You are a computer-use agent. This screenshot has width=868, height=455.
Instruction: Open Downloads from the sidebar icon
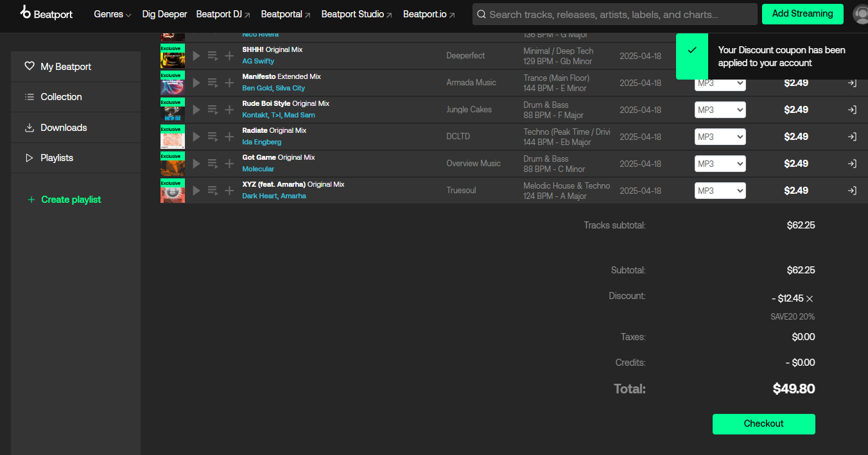click(x=29, y=127)
